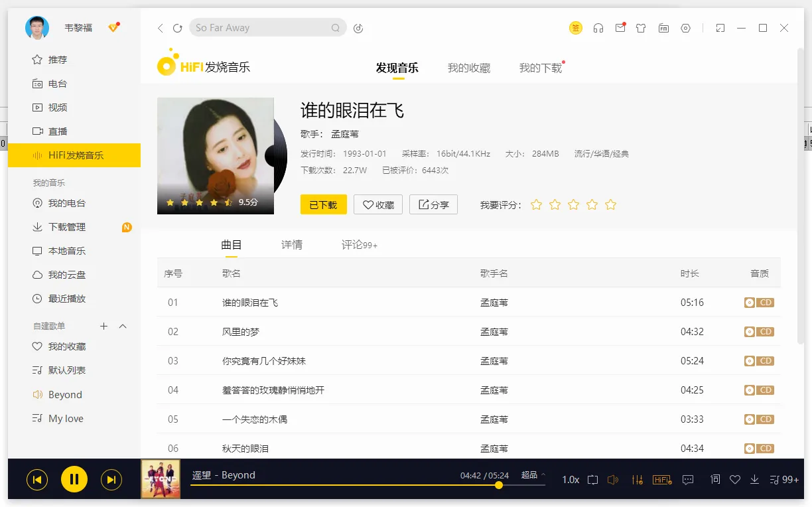812x507 pixels.
Task: Switch to the 详情 tab
Action: tap(292, 244)
